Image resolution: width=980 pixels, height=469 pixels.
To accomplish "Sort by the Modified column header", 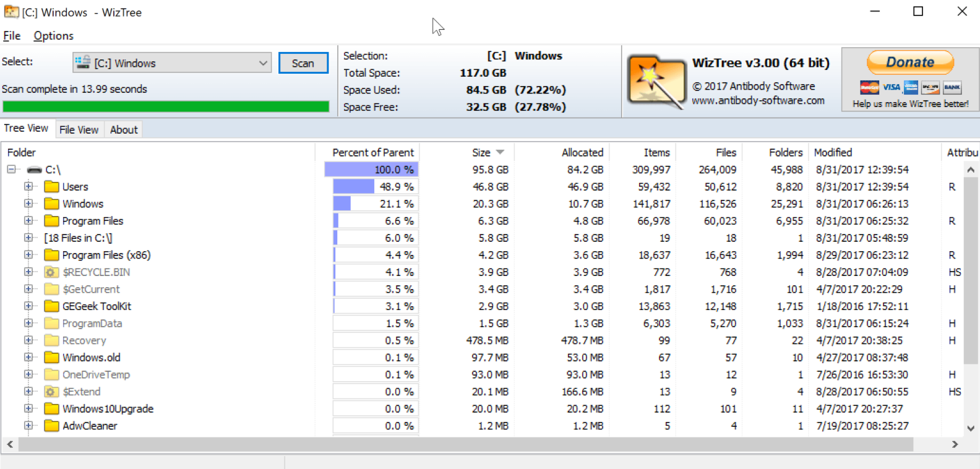I will click(x=875, y=152).
